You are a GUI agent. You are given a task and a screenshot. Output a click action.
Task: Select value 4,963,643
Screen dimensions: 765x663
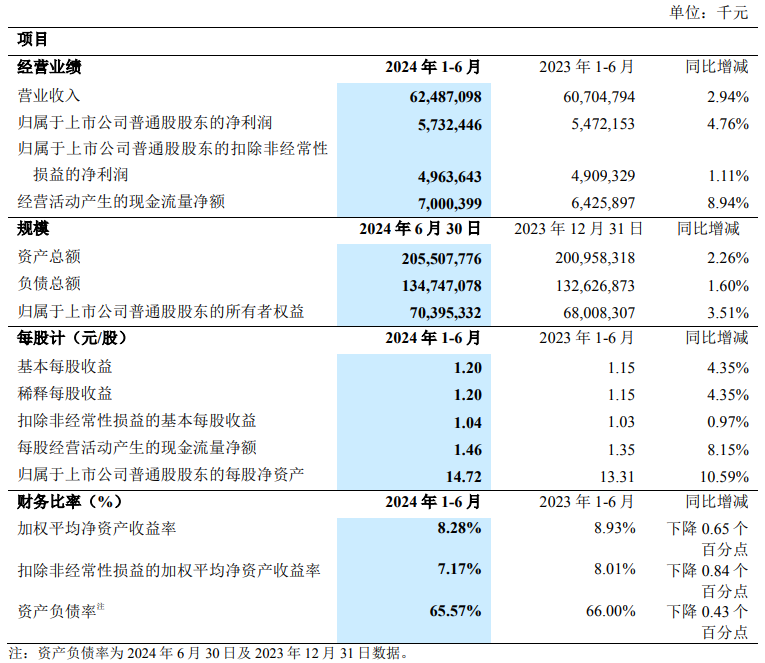pyautogui.click(x=450, y=177)
